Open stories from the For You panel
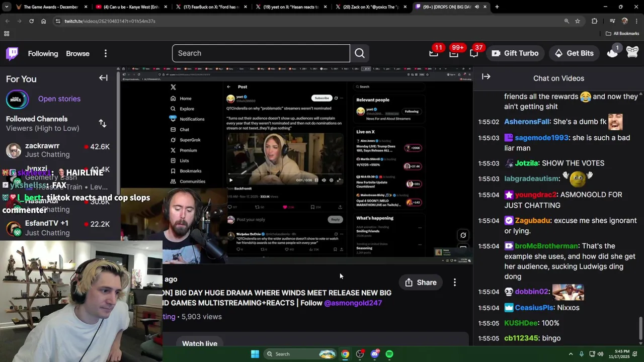This screenshot has width=644, height=362. coord(59,99)
